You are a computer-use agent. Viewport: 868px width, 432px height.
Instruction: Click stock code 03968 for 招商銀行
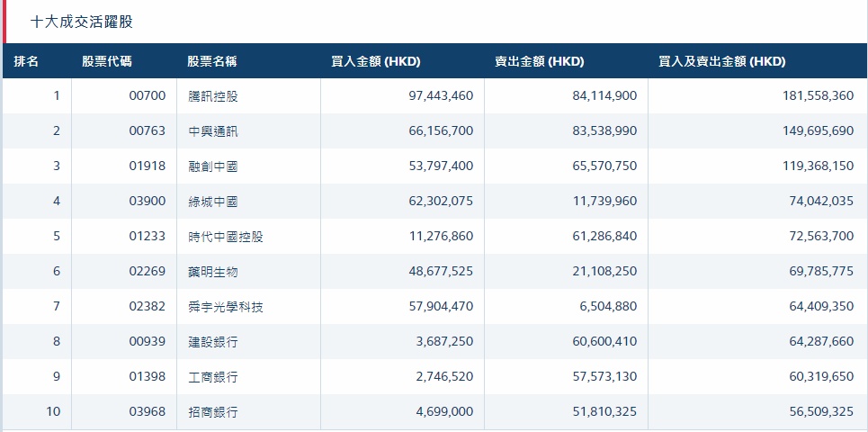(148, 412)
